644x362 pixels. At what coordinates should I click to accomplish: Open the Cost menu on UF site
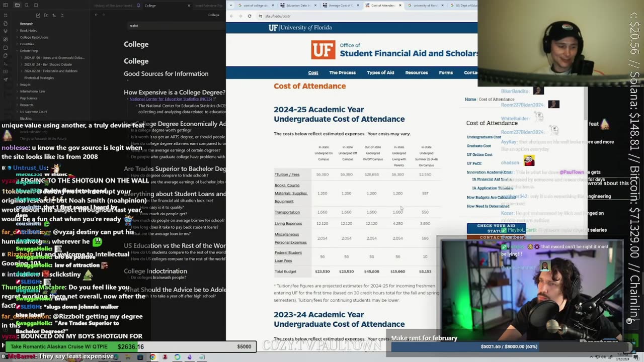313,72
